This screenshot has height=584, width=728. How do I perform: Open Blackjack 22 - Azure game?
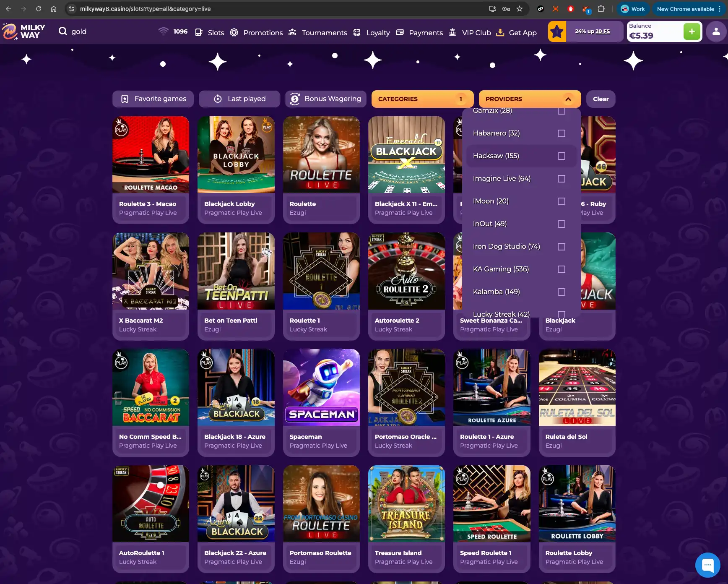coord(236,519)
